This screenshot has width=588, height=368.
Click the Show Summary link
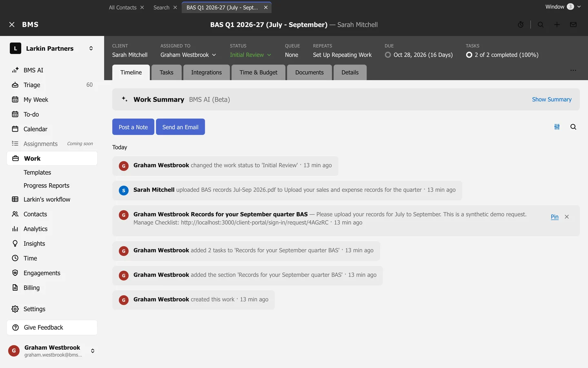point(552,99)
